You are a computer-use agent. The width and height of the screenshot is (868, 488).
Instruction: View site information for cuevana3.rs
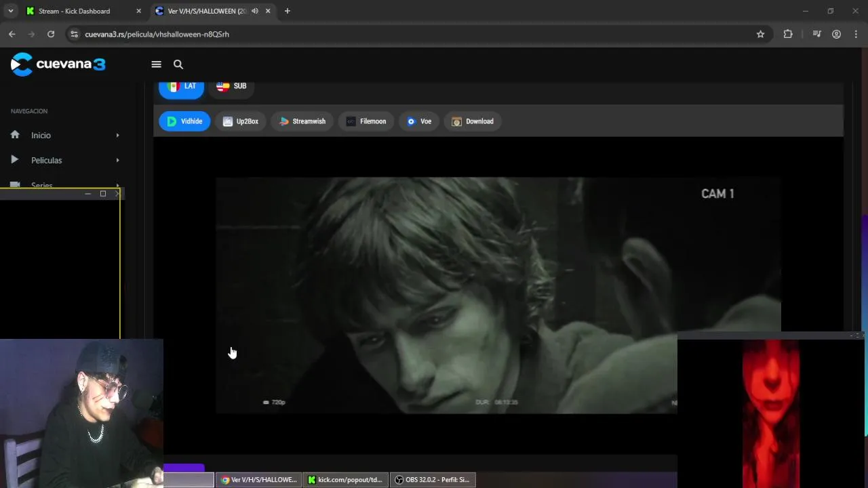click(74, 34)
